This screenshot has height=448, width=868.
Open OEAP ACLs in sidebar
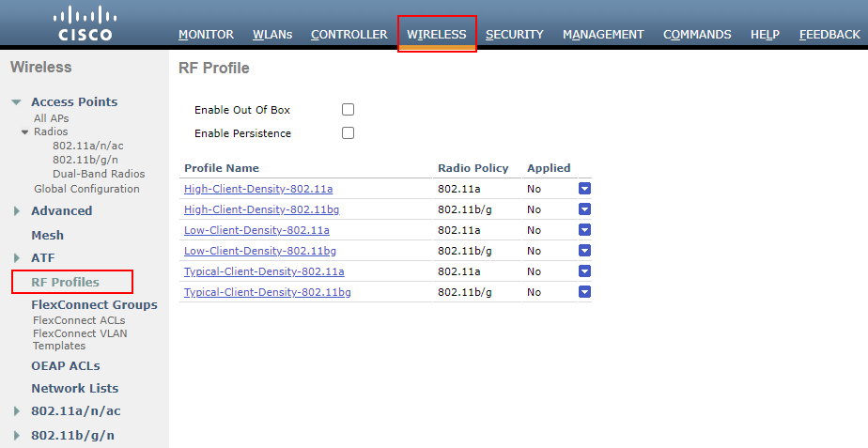(66, 366)
